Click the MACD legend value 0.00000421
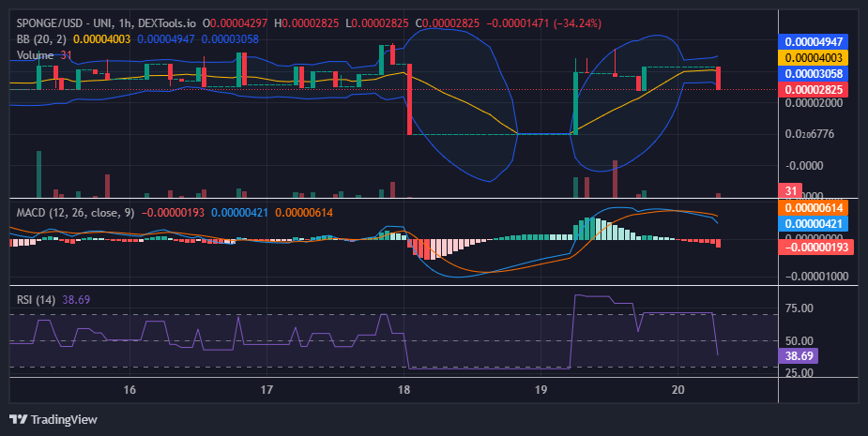Image resolution: width=868 pixels, height=436 pixels. (x=239, y=213)
